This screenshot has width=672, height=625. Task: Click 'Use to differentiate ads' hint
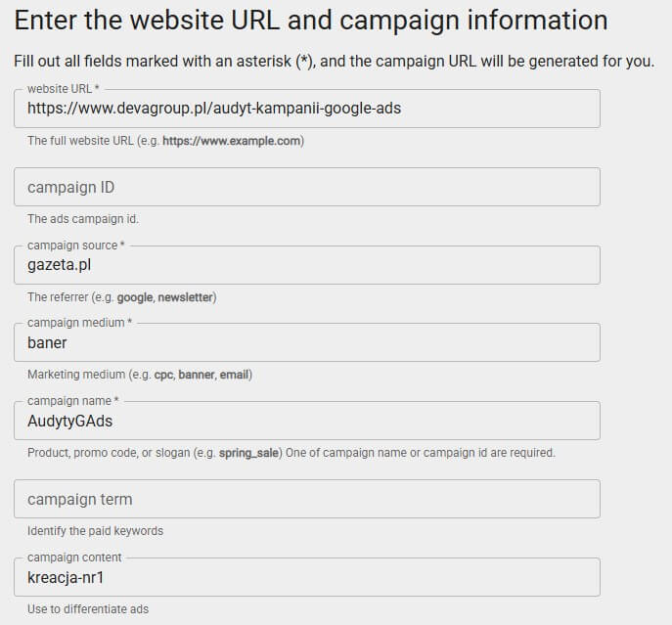[x=88, y=609]
